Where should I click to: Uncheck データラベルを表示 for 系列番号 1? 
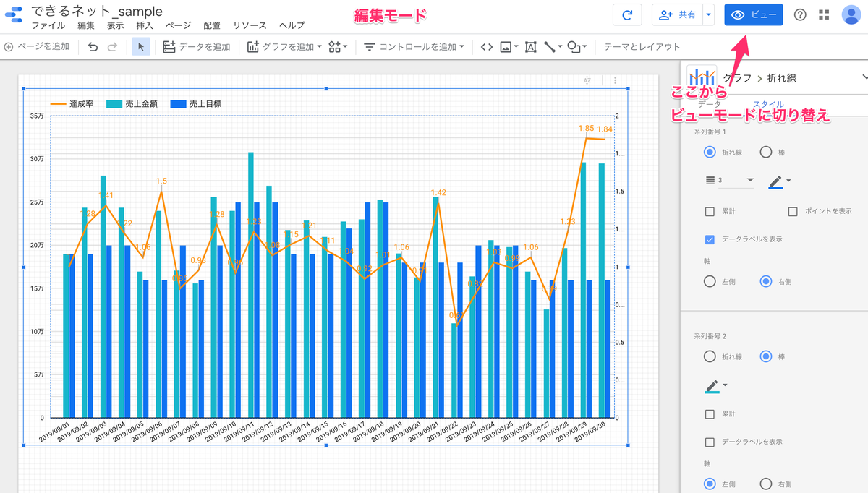coord(710,239)
